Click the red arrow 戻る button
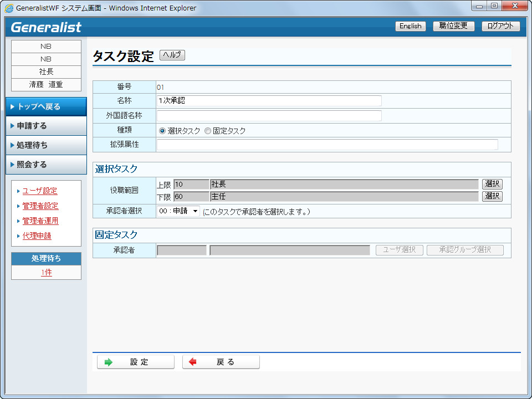Screen dimensions: 532x399 pos(221,362)
